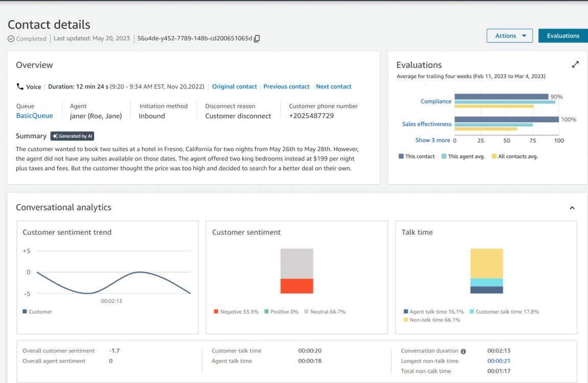Viewport: 588px width, 383px height.
Task: Click the Completed status checkmark icon
Action: coord(11,38)
